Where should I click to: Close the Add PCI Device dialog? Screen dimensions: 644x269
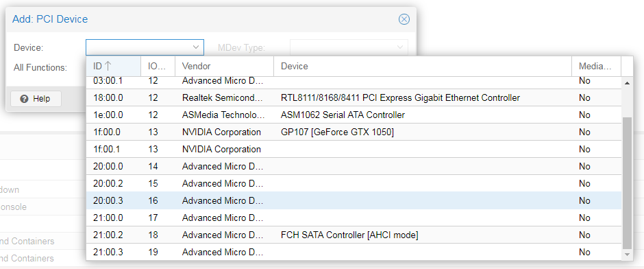pyautogui.click(x=404, y=19)
